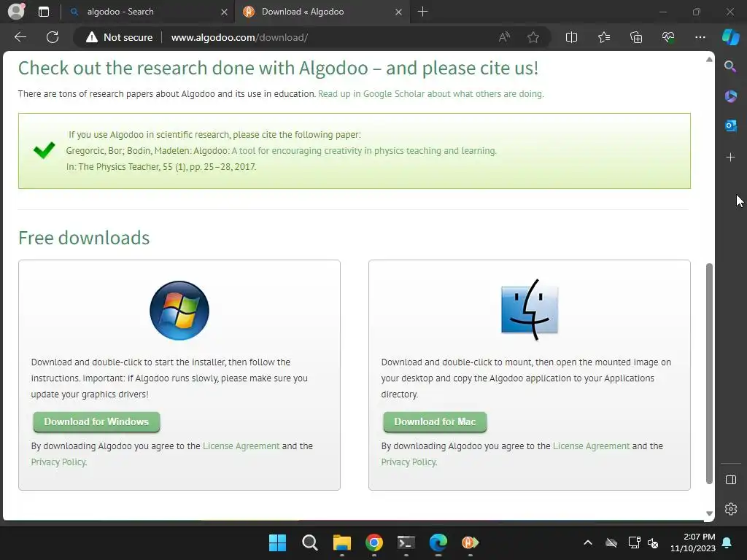Switch to the algodoo - Search tab
Screen dimensions: 747x560
147,12
